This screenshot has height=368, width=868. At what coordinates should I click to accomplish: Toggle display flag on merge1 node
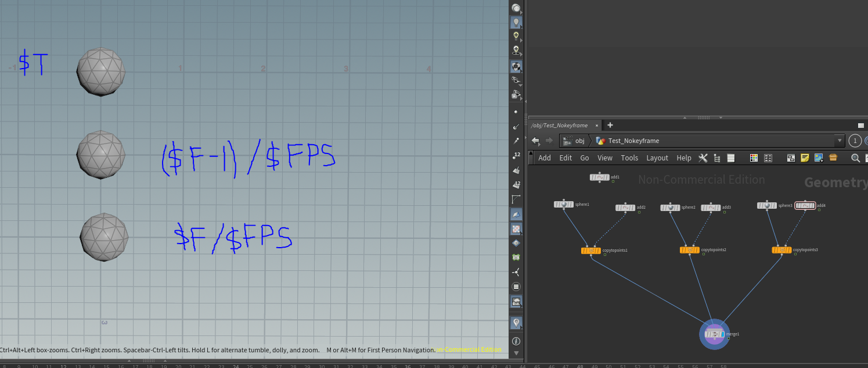(722, 334)
